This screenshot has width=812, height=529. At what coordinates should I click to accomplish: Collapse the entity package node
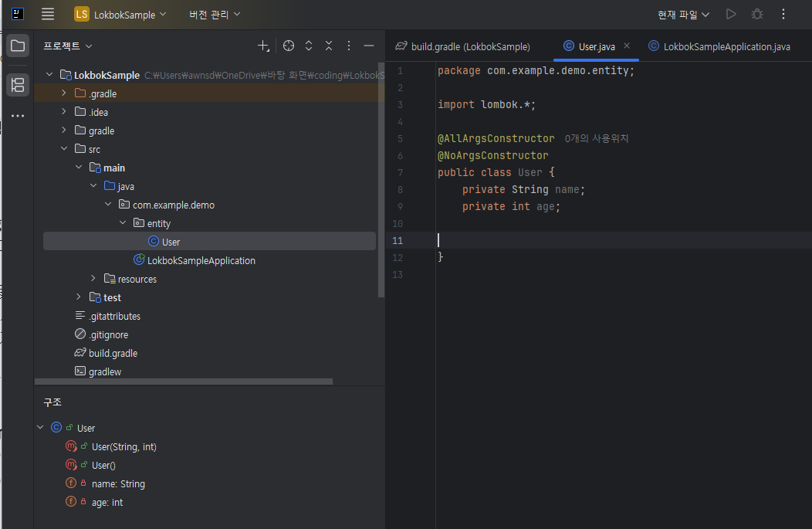point(123,223)
